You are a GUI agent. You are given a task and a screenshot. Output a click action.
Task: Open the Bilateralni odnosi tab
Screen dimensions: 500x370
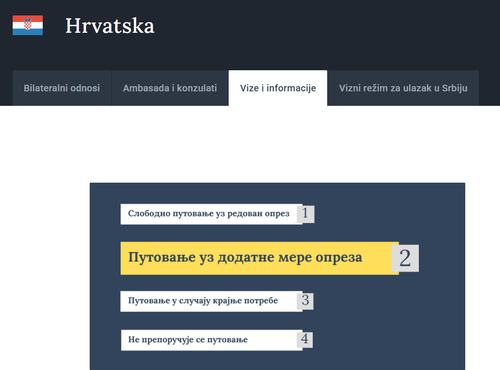(x=62, y=88)
